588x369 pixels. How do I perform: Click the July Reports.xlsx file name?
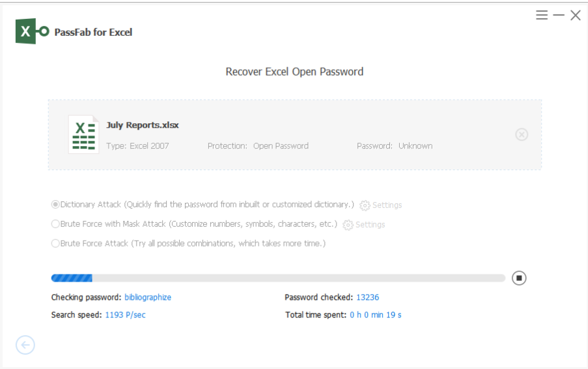143,125
